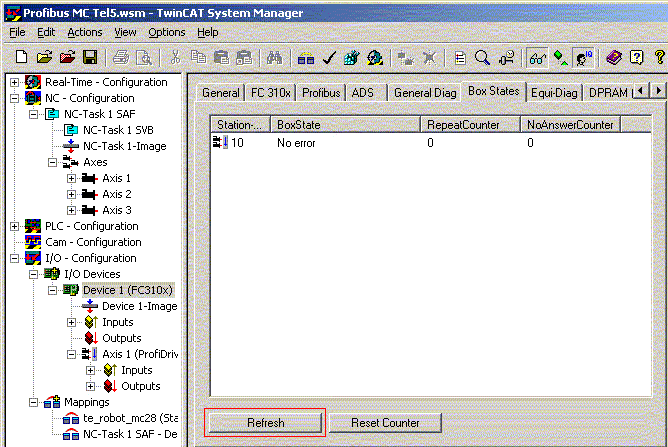Select station 10 row in list
Viewport: 668px width, 447px height.
pyautogui.click(x=430, y=143)
